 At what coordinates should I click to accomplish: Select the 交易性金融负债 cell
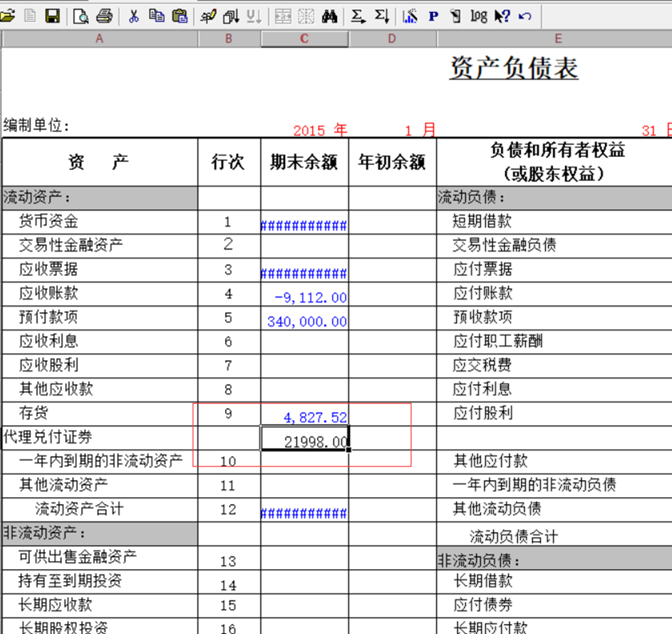[554, 246]
